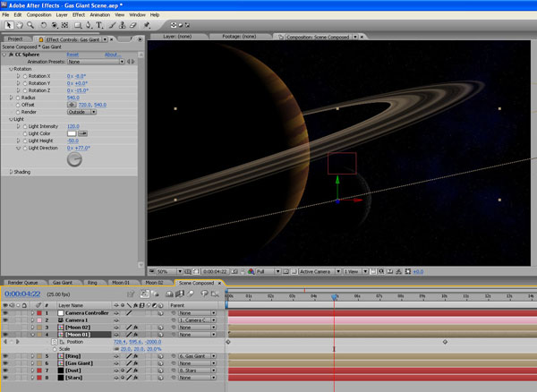Hide the Camera Controller layer
Image resolution: width=537 pixels, height=392 pixels.
[x=5, y=313]
